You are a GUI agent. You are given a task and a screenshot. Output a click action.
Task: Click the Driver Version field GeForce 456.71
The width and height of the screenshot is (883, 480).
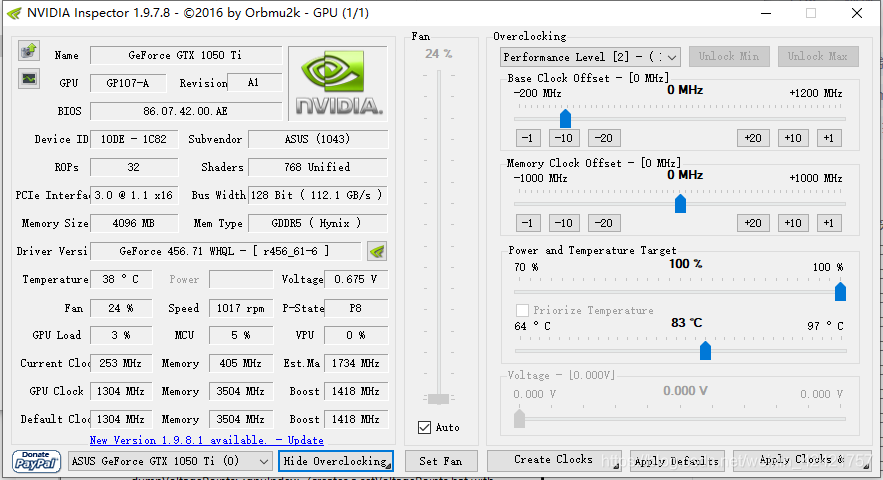[x=225, y=251]
